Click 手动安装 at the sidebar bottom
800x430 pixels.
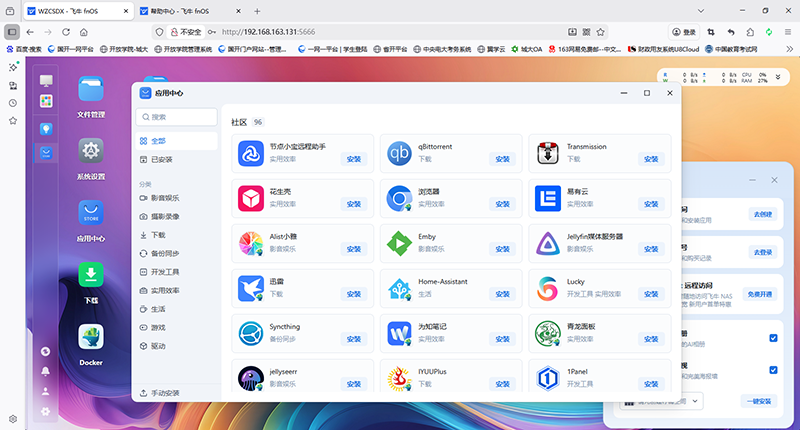click(160, 393)
